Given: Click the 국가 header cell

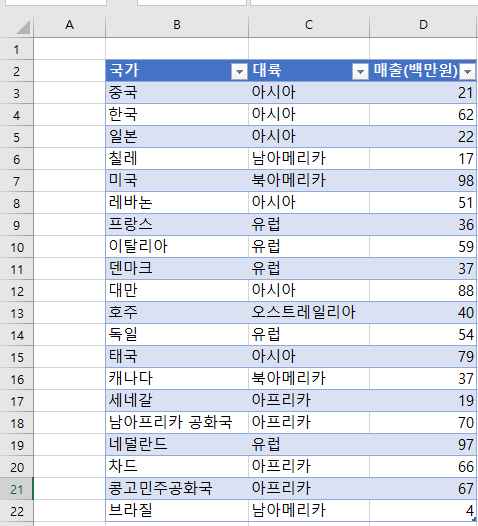Looking at the screenshot, I should coord(177,71).
